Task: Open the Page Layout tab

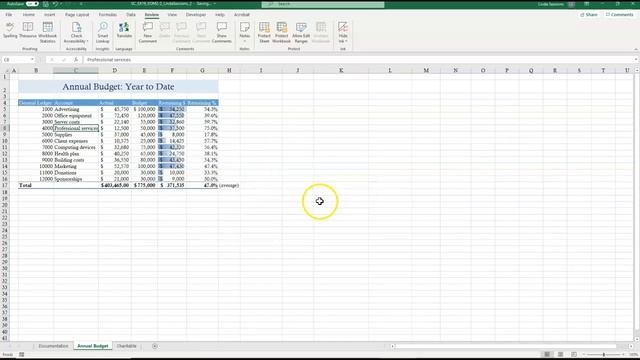Action: coord(77,15)
